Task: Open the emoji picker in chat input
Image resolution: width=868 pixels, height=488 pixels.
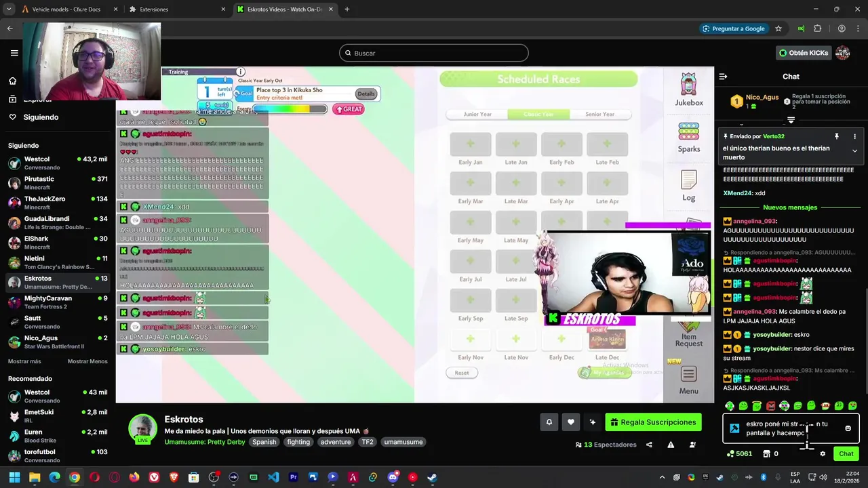Action: pyautogui.click(x=848, y=428)
